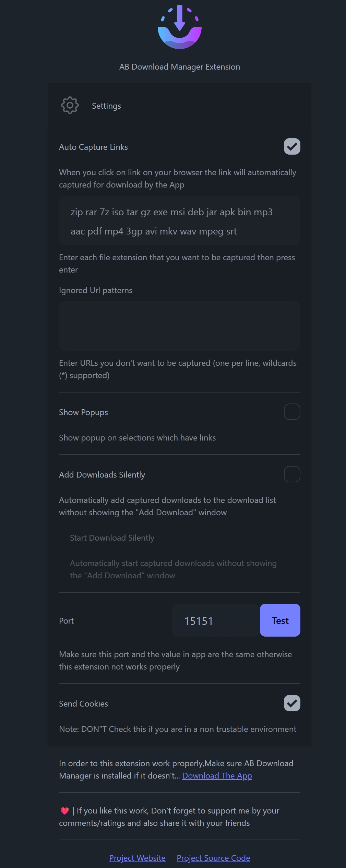
Task: Click the red heart icon
Action: tap(64, 811)
